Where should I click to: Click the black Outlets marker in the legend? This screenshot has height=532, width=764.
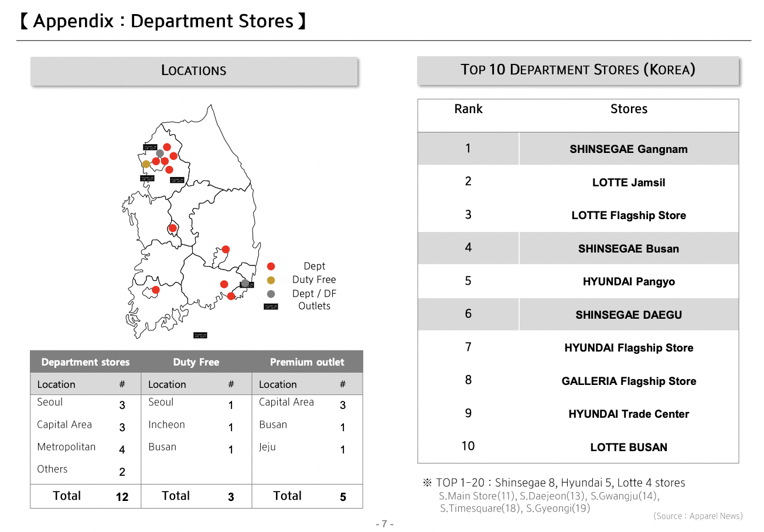coord(271,306)
